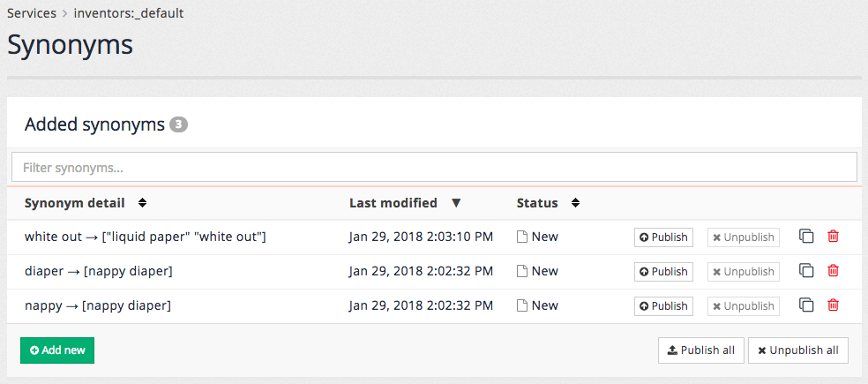Image resolution: width=868 pixels, height=384 pixels.
Task: Click the New status icon for white out
Action: point(522,237)
